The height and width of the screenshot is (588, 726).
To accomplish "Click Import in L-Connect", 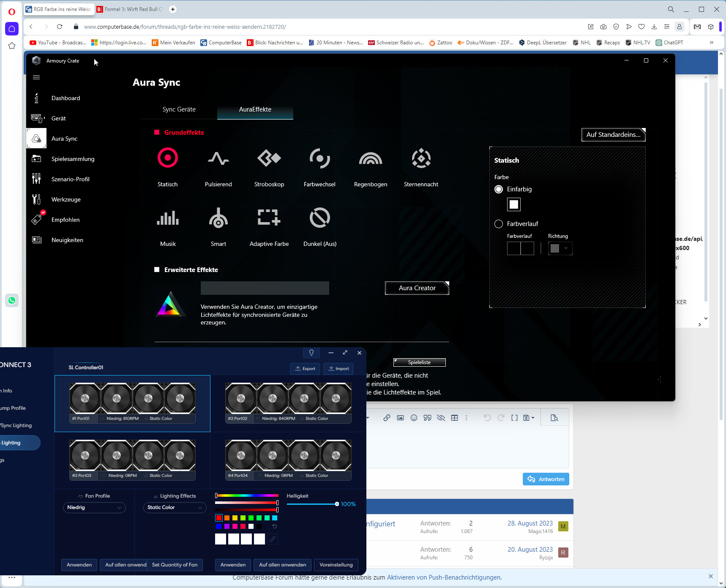I will point(339,369).
